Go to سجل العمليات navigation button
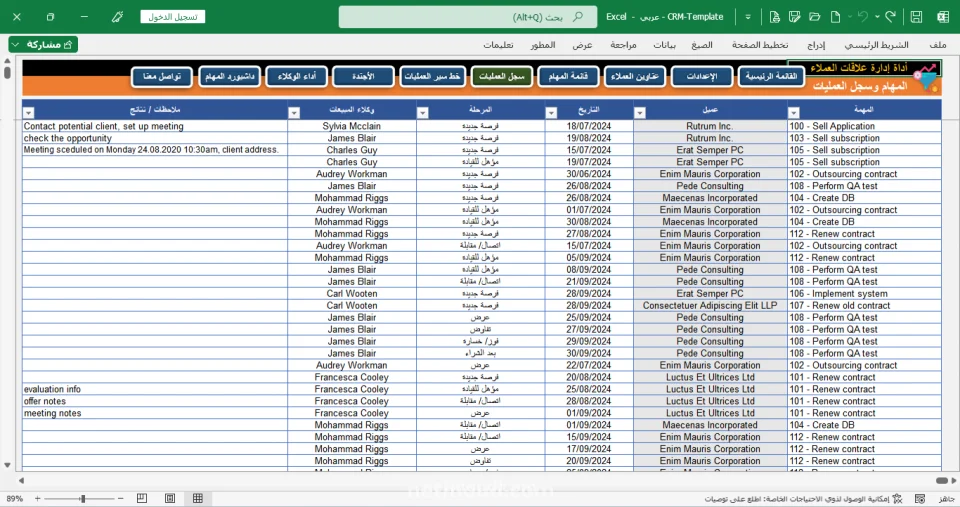 click(501, 77)
